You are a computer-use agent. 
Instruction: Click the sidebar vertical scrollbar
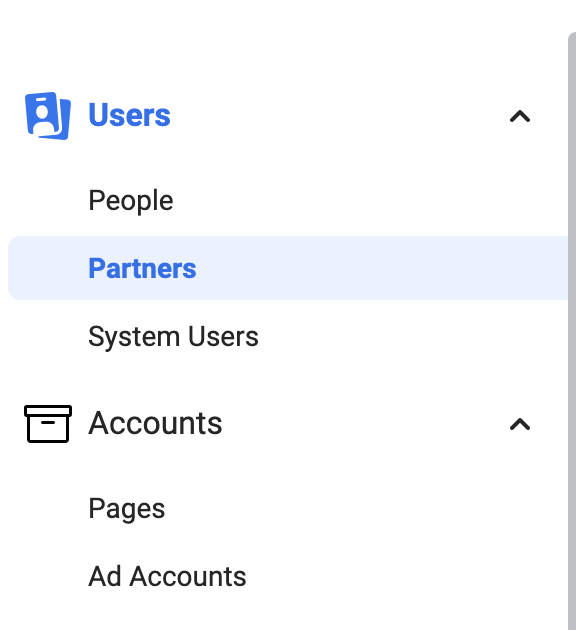[x=572, y=331]
